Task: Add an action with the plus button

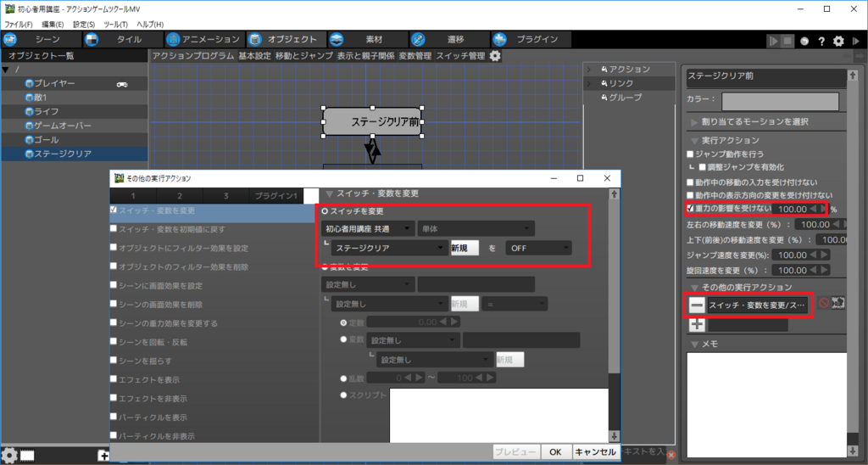Action: (697, 325)
